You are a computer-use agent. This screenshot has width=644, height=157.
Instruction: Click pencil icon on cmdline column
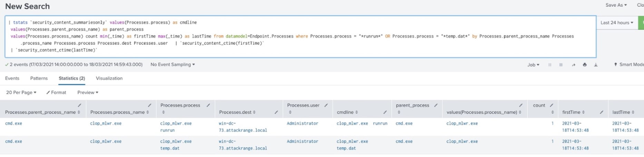(385, 112)
